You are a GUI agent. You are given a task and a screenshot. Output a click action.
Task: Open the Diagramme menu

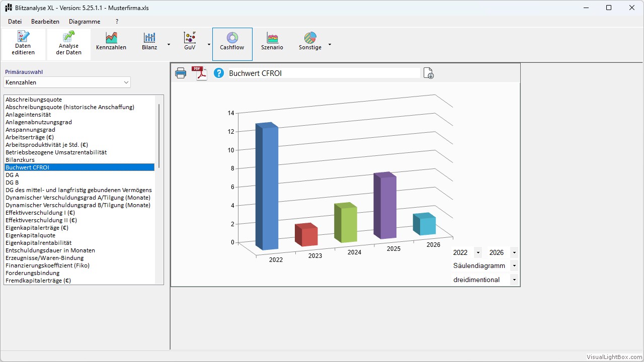click(85, 22)
